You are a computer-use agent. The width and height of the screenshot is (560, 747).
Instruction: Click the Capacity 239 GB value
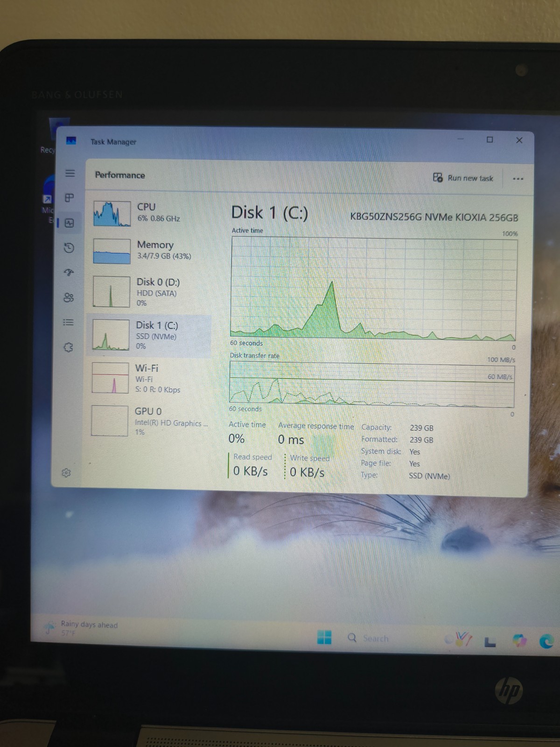tap(421, 428)
